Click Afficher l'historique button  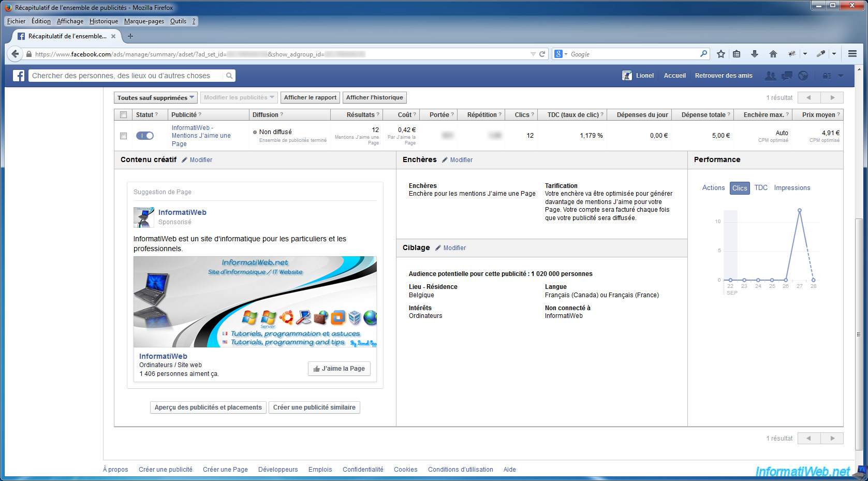click(375, 97)
